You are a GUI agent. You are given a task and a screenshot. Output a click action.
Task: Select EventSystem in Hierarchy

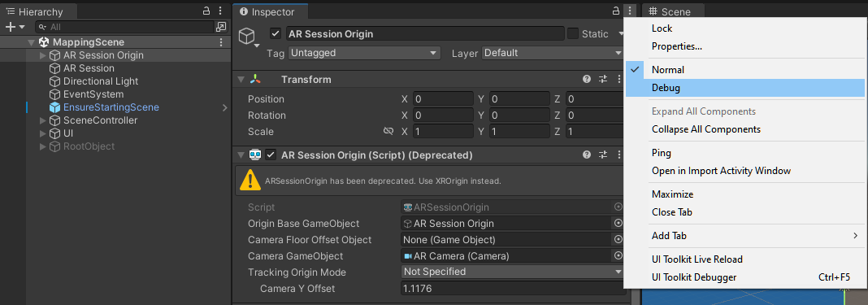tap(93, 94)
